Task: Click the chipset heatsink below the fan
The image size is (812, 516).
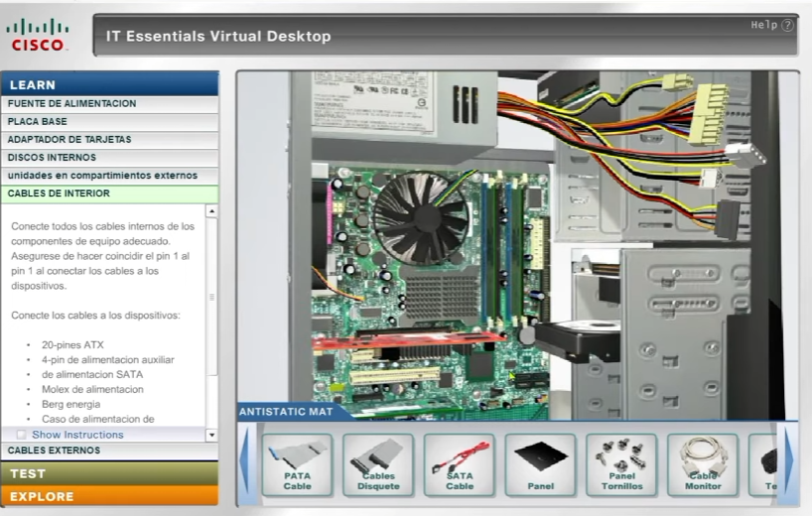Action: [x=441, y=295]
